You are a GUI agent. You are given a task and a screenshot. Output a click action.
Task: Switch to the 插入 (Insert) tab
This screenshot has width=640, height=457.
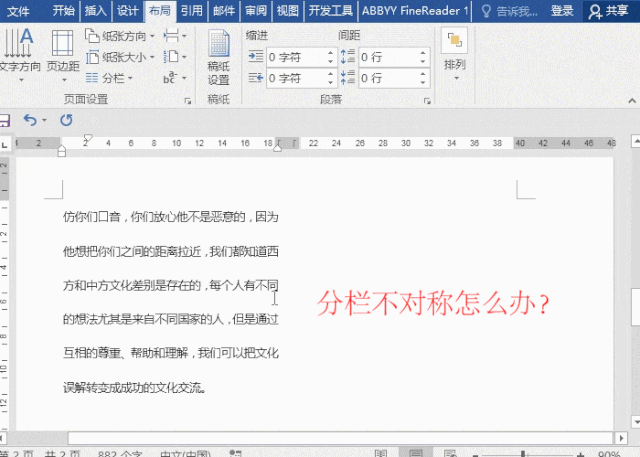[96, 11]
